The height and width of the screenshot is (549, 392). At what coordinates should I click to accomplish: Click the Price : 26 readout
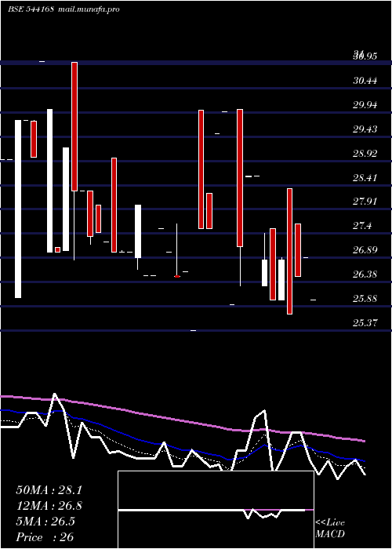45,537
